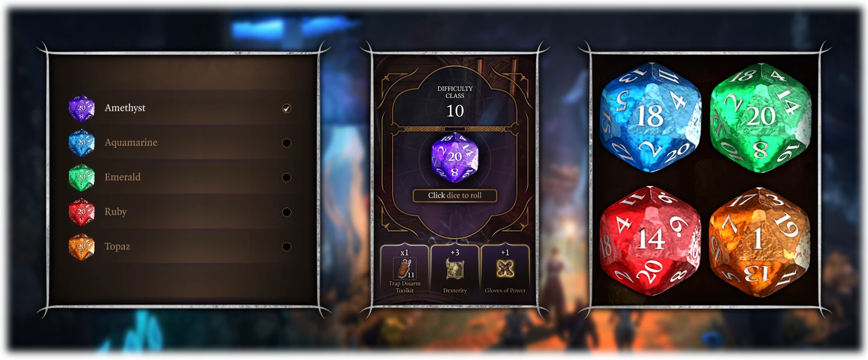The height and width of the screenshot is (360, 868).
Task: Roll the purple d20 in the center panel
Action: [455, 157]
